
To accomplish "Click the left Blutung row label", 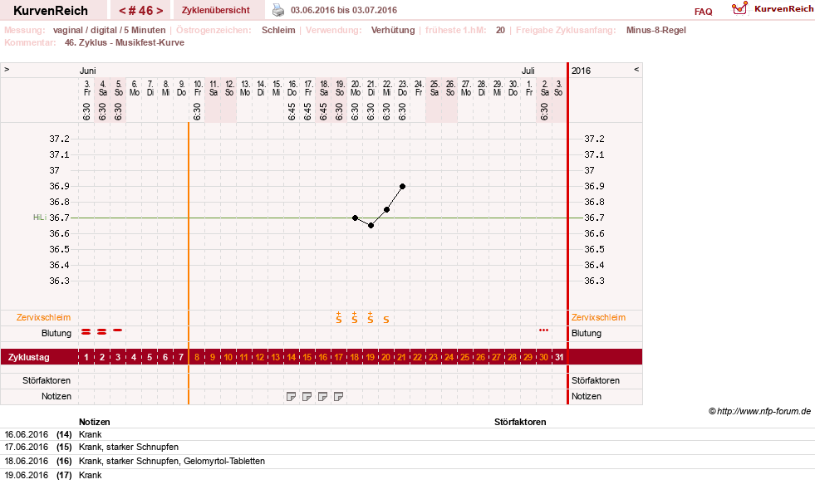I will (56, 334).
